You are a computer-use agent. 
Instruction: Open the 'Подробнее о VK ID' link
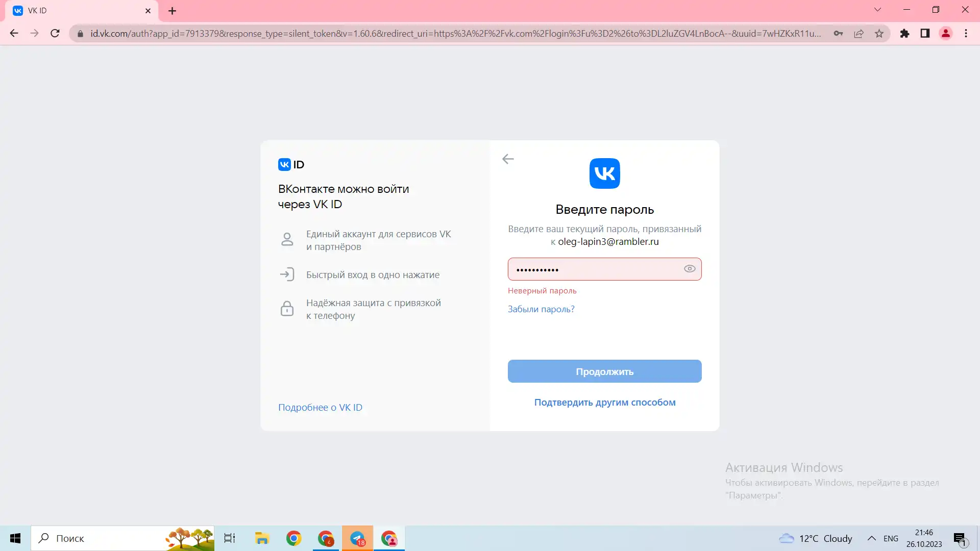pos(320,408)
